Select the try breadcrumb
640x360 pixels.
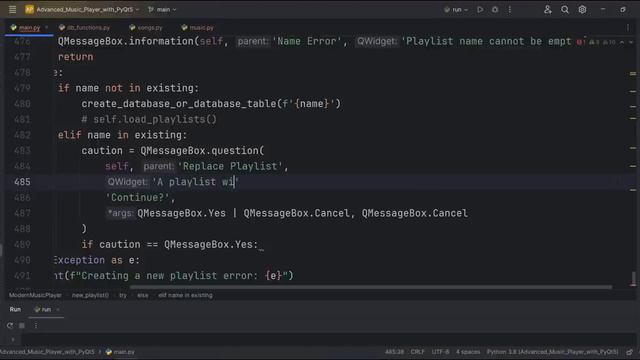(x=123, y=295)
